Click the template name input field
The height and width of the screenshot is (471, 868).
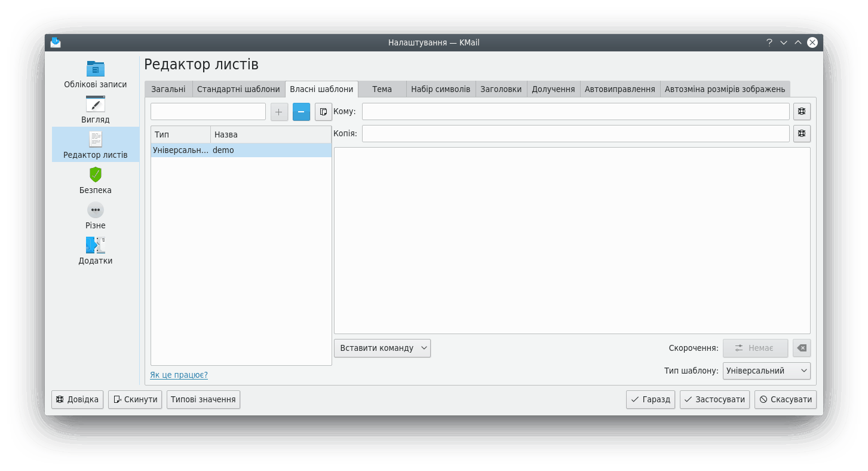[208, 112]
